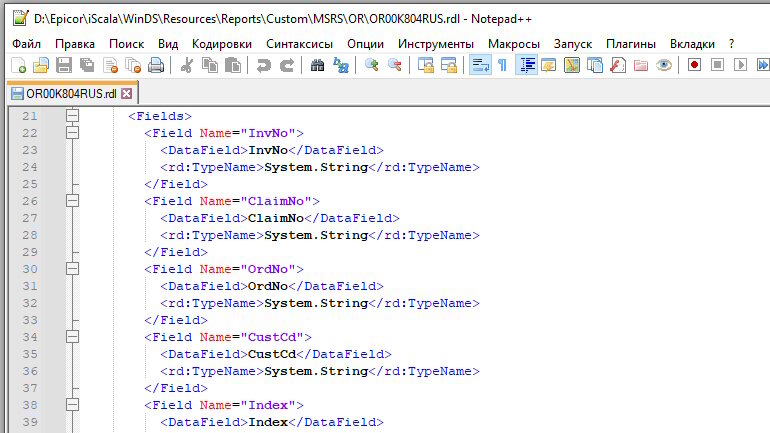Undo last action

pos(263,65)
